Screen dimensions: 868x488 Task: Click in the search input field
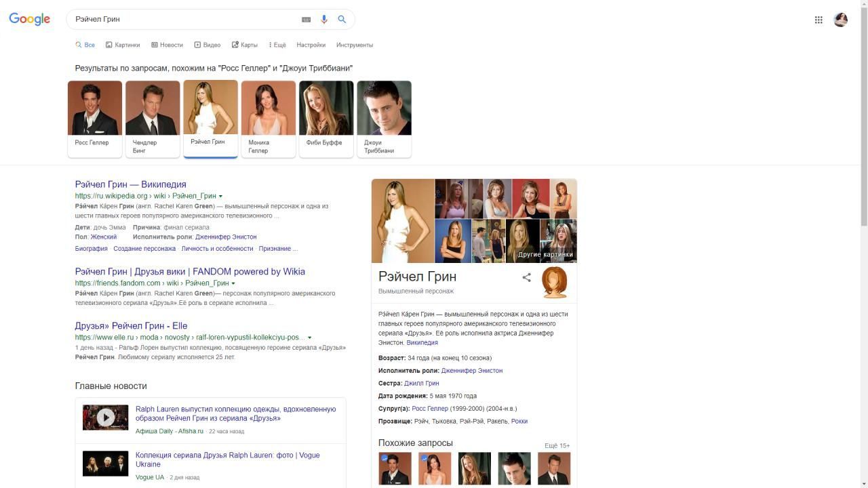(x=183, y=20)
